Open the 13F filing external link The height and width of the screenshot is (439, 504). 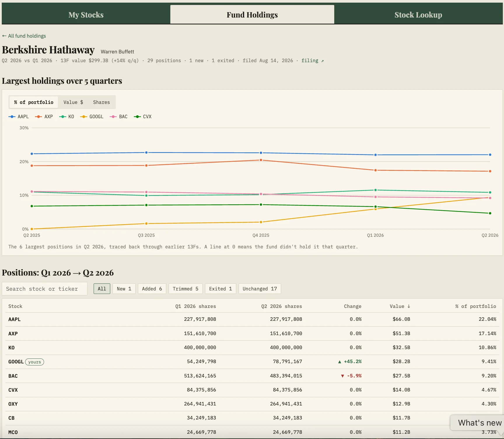click(x=312, y=60)
